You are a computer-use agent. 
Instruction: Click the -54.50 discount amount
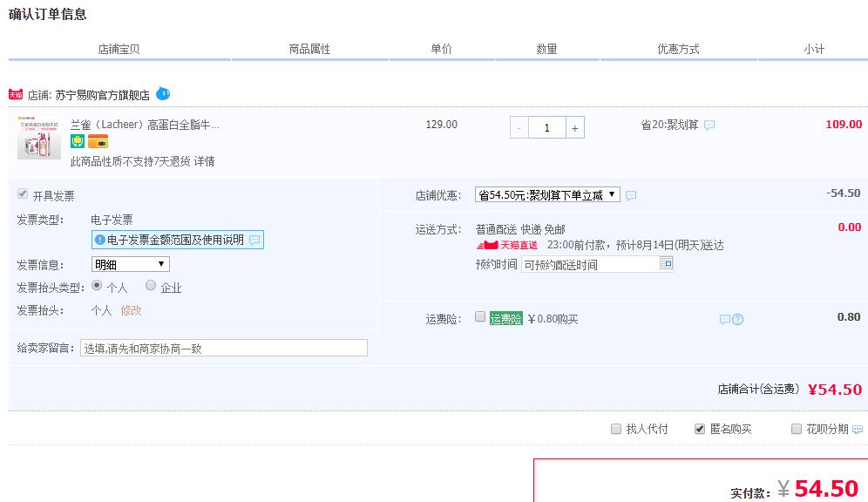click(843, 193)
